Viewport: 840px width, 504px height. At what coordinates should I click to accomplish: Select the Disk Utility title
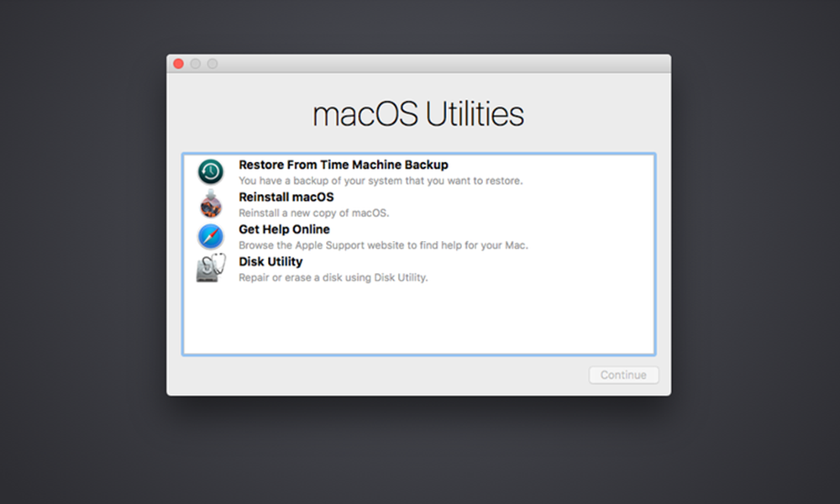coord(270,261)
